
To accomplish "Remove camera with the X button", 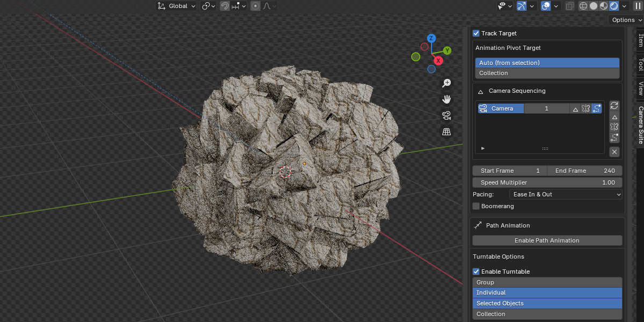I will (614, 152).
